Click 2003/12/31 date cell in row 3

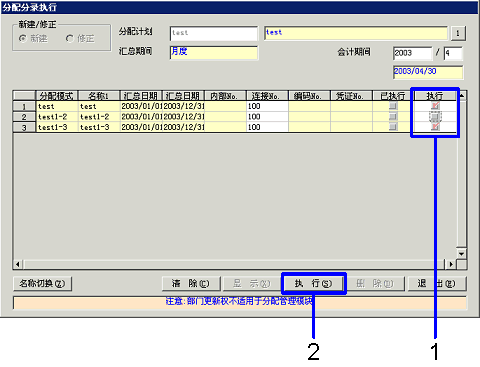point(183,127)
